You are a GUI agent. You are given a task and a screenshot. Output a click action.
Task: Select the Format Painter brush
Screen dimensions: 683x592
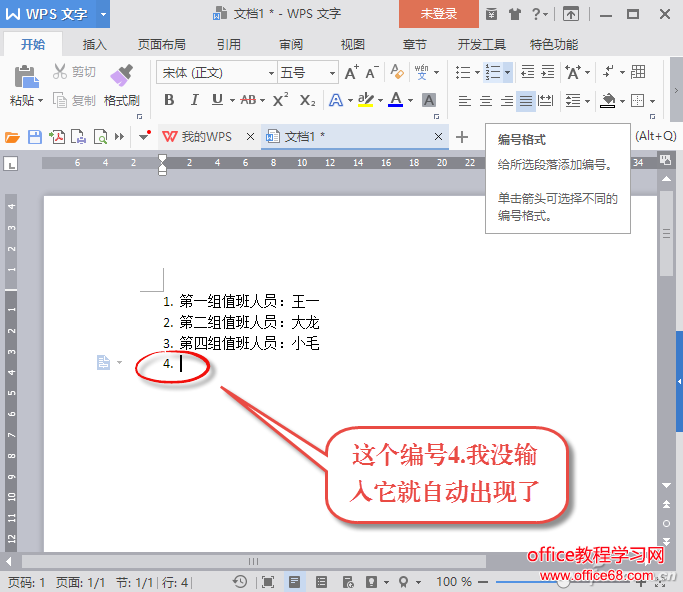coord(122,75)
